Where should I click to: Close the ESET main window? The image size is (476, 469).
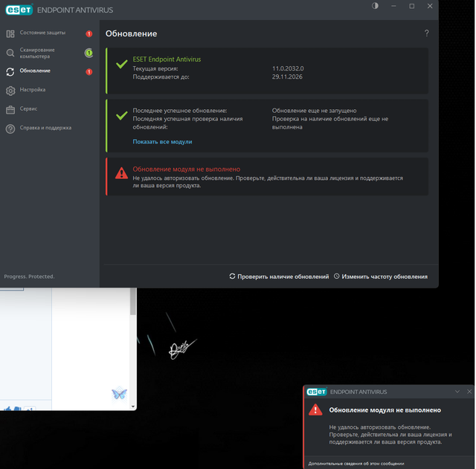click(430, 6)
